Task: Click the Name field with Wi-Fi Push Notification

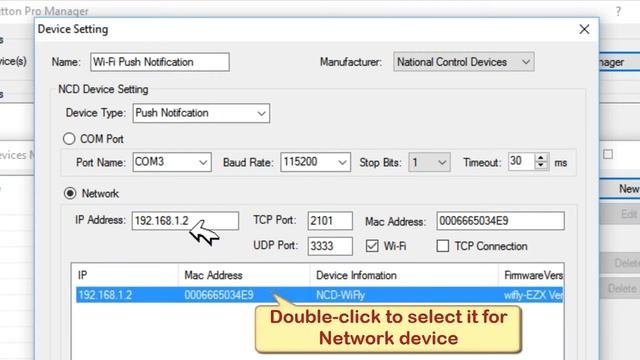Action: coord(160,62)
